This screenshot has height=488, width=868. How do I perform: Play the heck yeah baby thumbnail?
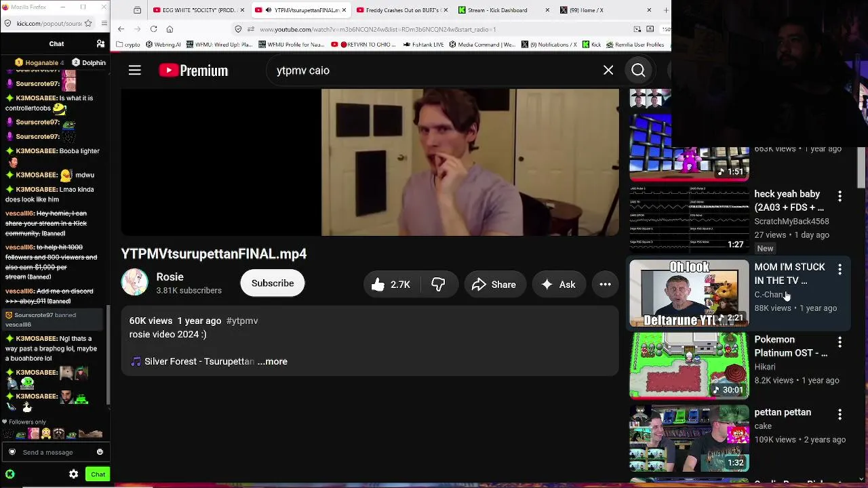(689, 220)
